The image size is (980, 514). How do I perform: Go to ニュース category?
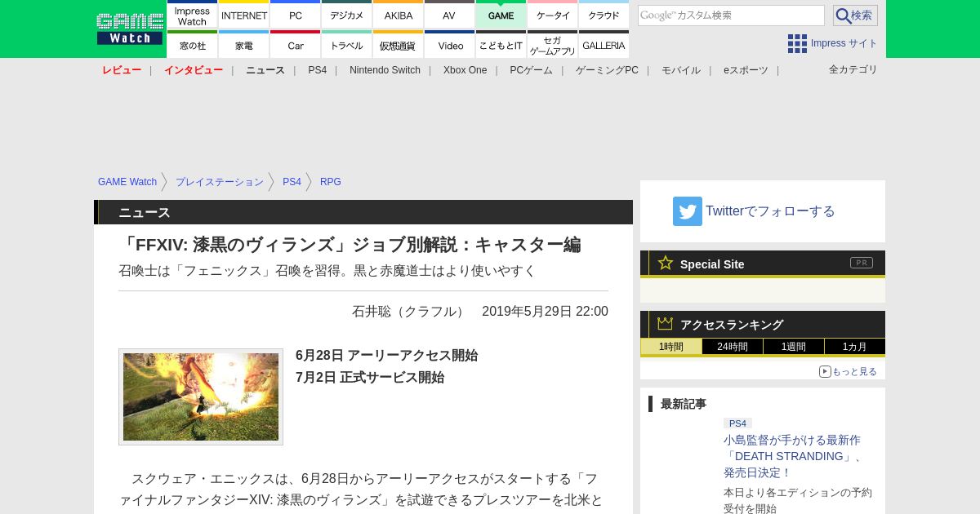(x=265, y=70)
